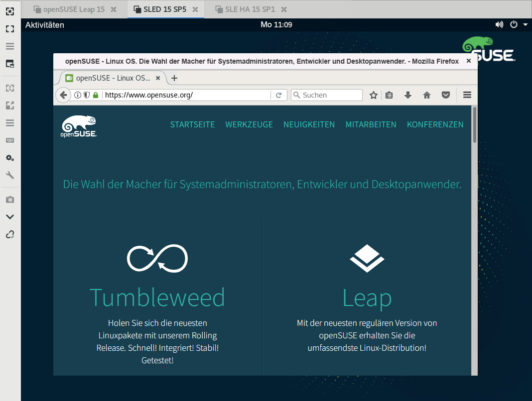Click the volume speaker icon in top bar
This screenshot has height=401, width=532.
(x=499, y=25)
